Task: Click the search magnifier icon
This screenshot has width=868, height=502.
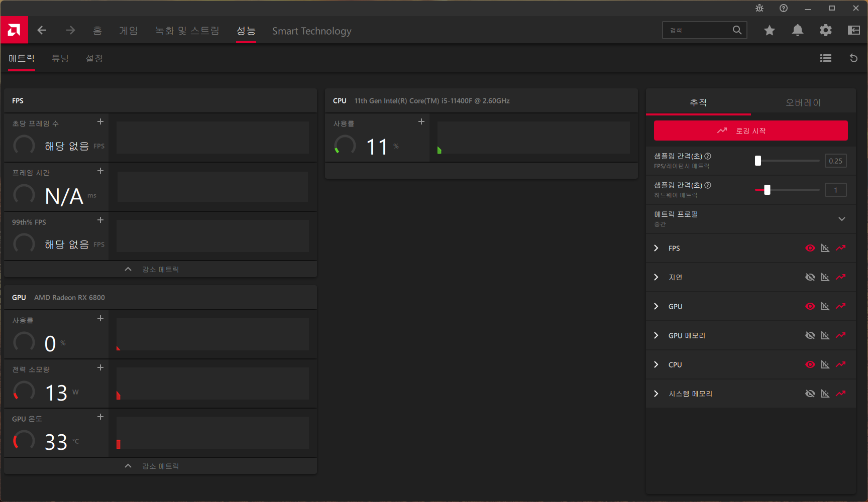Action: click(737, 30)
